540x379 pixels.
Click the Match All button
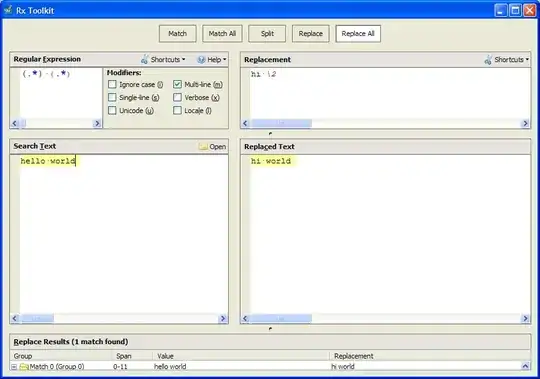pyautogui.click(x=222, y=34)
